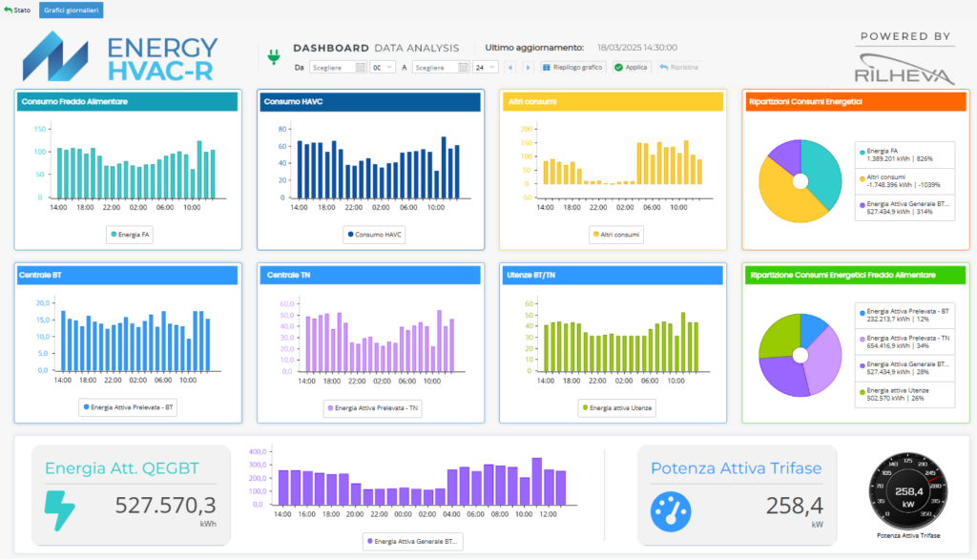Go to previous period with left arrow
This screenshot has height=560, width=977.
(510, 68)
